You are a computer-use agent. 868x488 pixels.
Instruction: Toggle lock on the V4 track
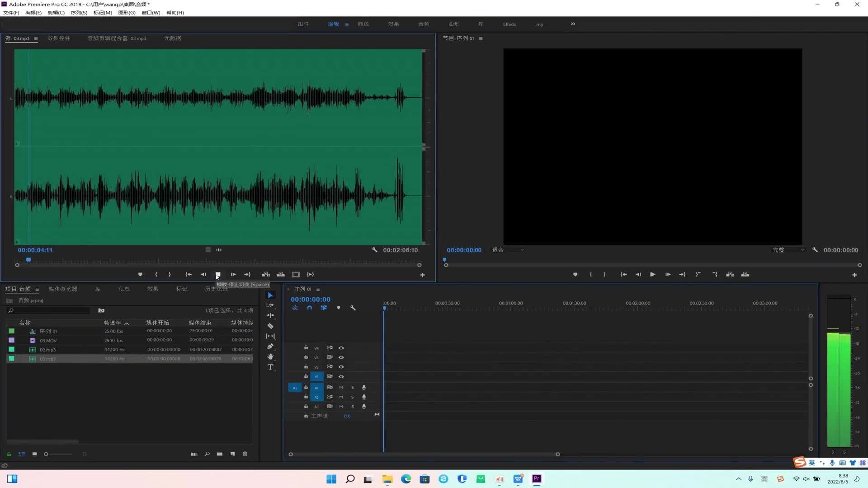[306, 347]
